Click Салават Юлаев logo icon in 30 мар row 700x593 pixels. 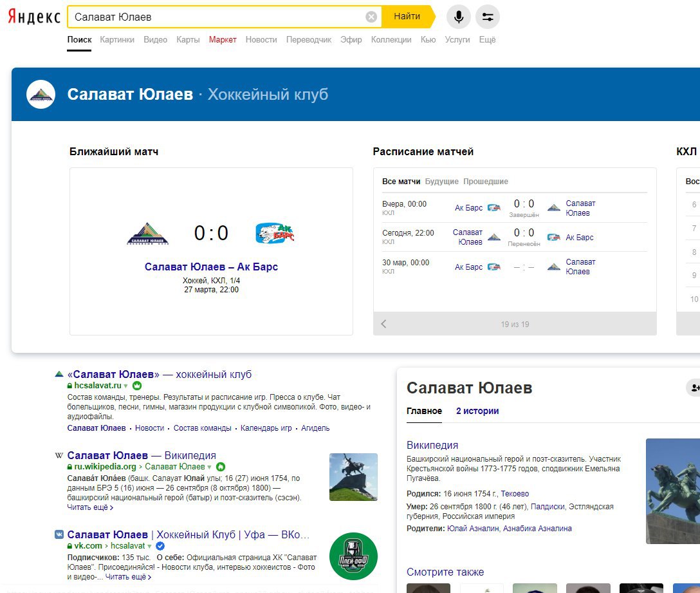tap(553, 267)
